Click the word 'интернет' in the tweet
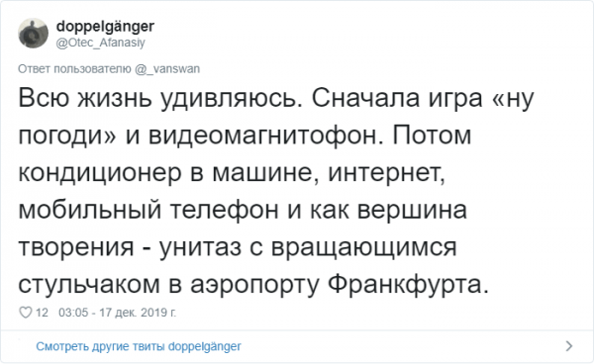 [x=383, y=172]
